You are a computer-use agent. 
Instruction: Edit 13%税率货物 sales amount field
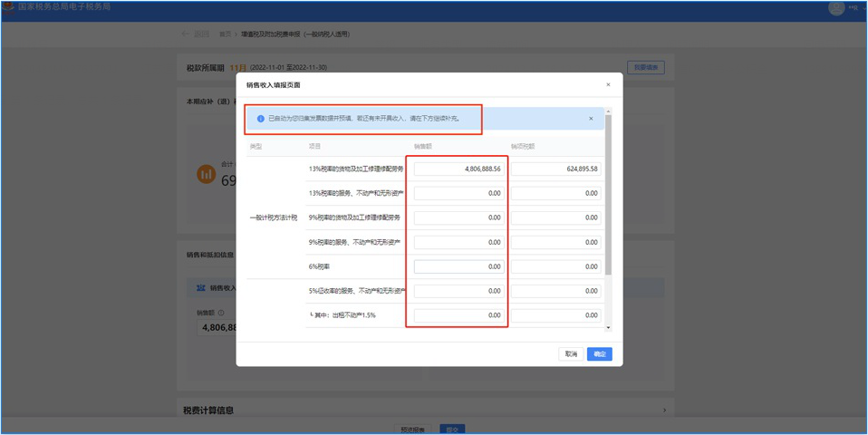click(458, 169)
